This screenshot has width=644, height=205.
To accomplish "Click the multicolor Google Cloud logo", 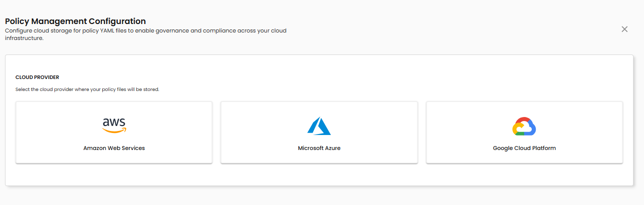I will [524, 126].
